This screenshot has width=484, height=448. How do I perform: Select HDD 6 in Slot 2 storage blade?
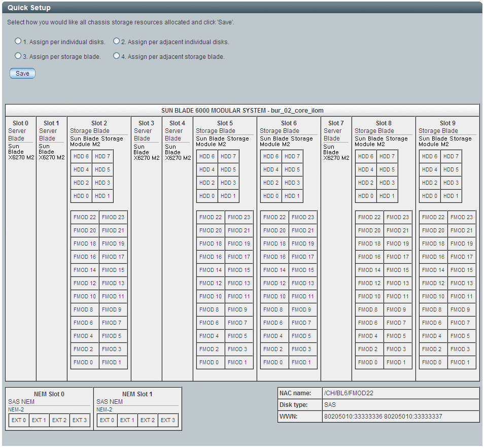(x=81, y=157)
